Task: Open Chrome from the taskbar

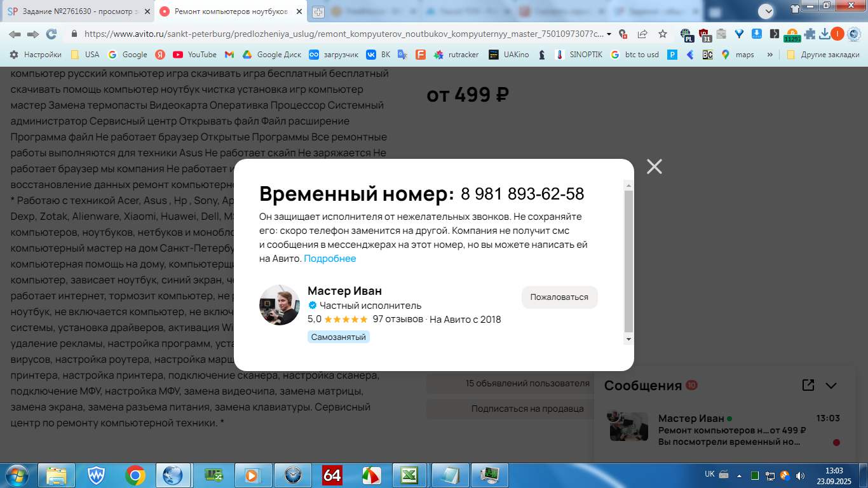Action: (135, 475)
